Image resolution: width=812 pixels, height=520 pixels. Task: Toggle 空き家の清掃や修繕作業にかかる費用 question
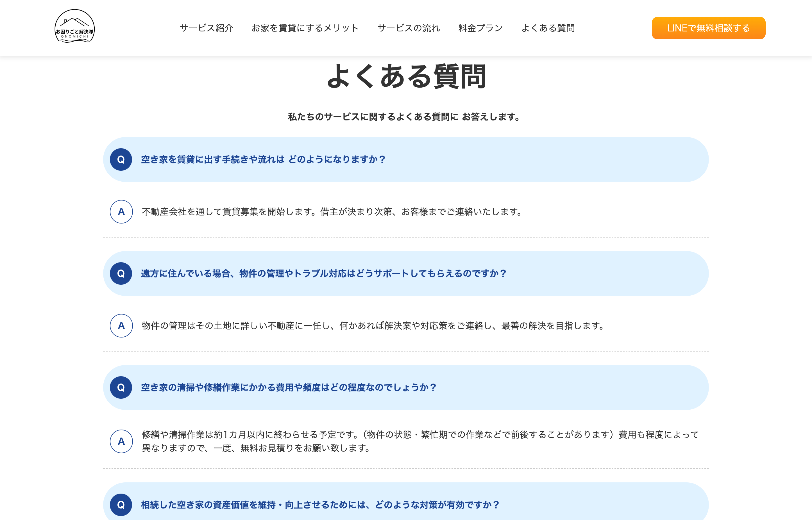[x=406, y=388]
